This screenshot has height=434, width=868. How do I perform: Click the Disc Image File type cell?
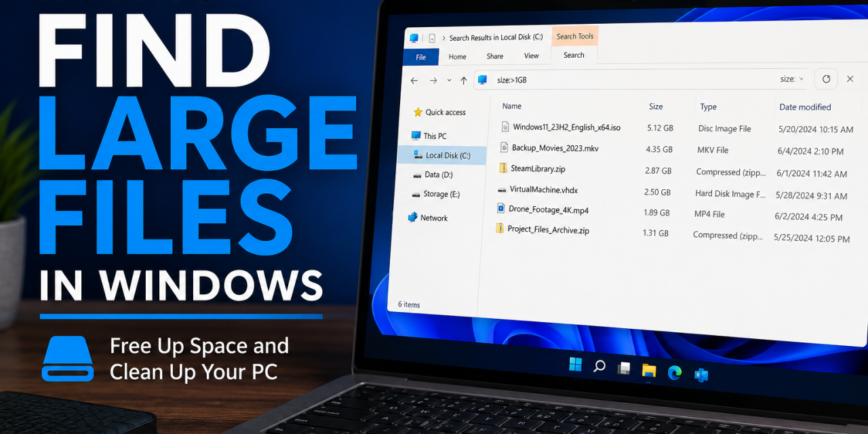pos(724,129)
